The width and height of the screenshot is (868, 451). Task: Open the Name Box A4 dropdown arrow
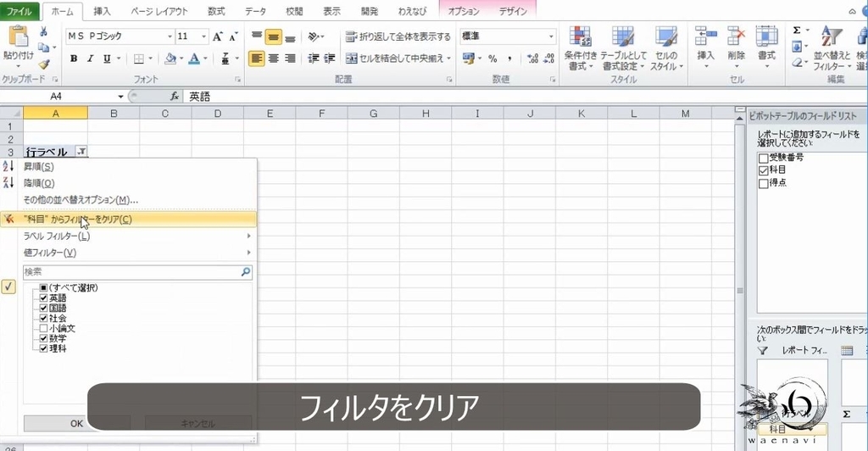coord(120,97)
